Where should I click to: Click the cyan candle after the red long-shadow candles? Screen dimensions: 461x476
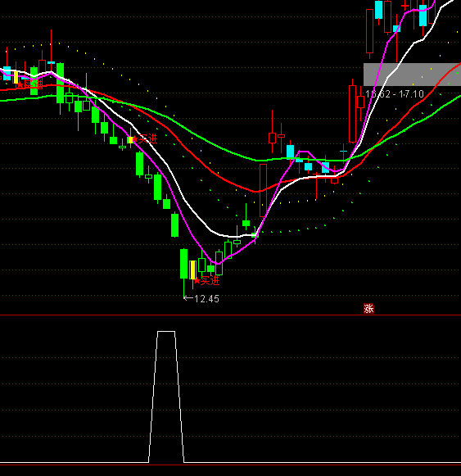tap(290, 152)
